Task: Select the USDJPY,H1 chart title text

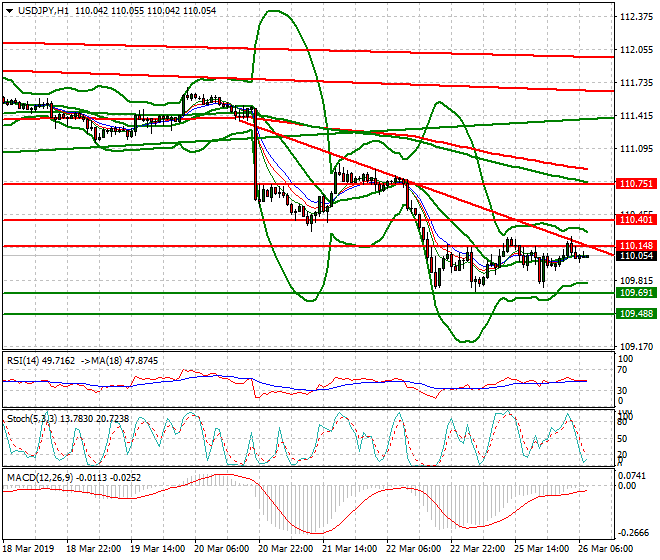Action: (43, 11)
